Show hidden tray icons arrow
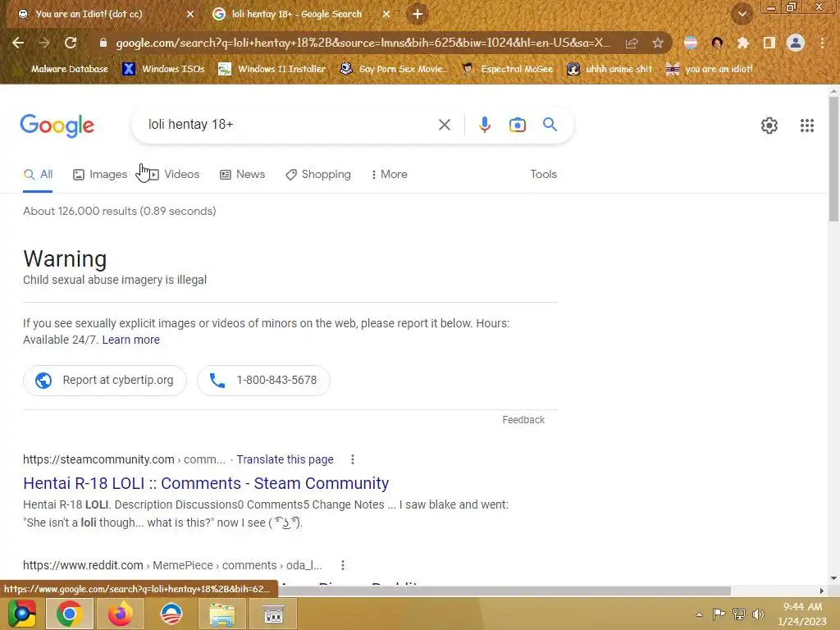Image resolution: width=840 pixels, height=630 pixels. coord(699,614)
